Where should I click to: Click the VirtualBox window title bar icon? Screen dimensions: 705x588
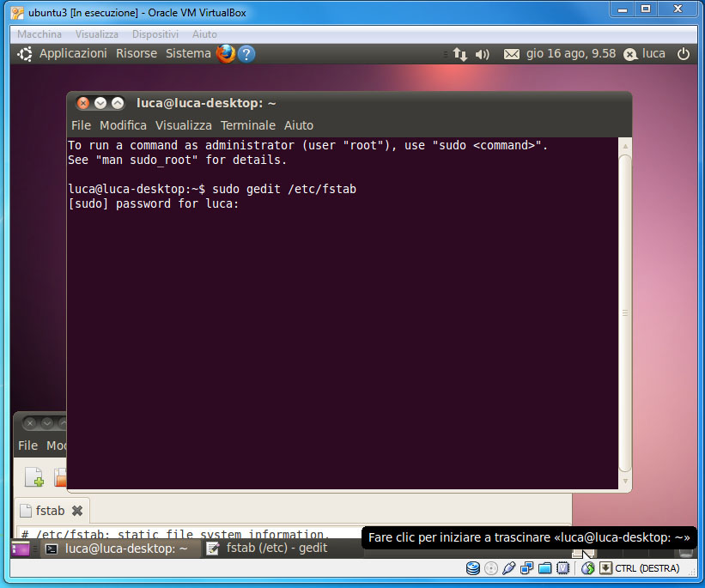tap(17, 13)
